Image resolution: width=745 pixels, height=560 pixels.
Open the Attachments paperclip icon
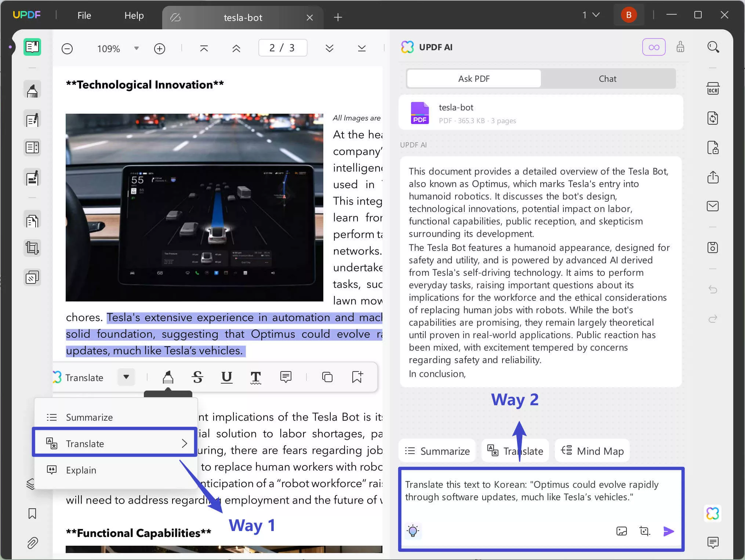pos(32,543)
